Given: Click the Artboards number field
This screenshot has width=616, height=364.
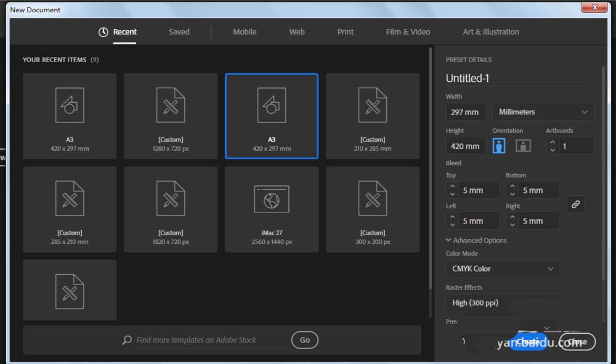Looking at the screenshot, I should click(576, 146).
